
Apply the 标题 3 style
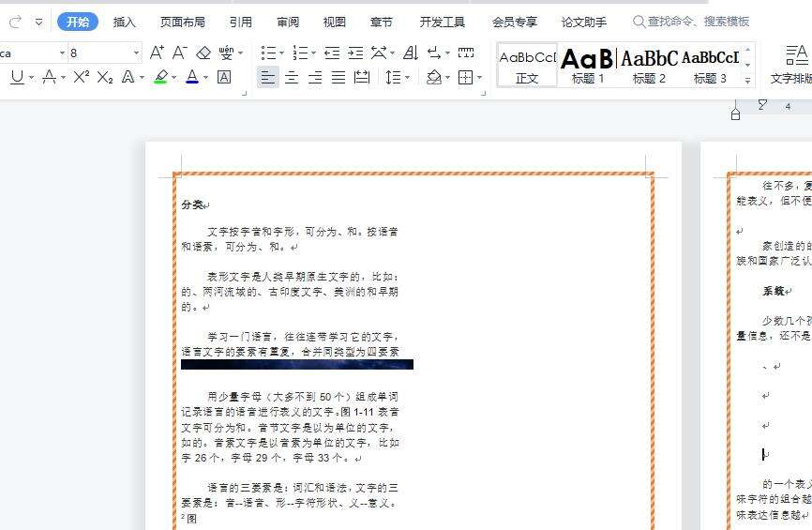(710, 66)
